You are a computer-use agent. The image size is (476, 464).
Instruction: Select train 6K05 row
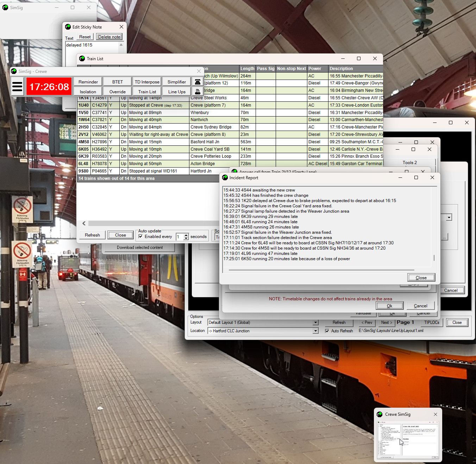click(230, 149)
